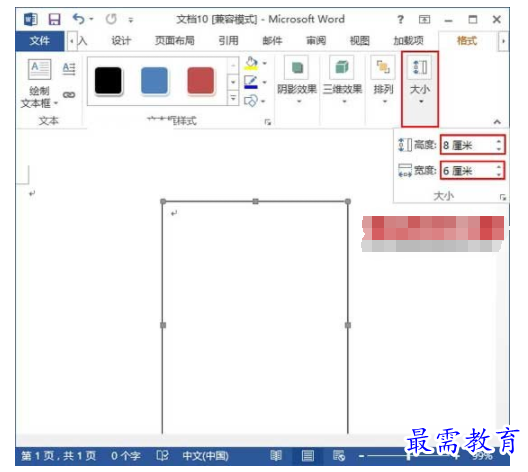Image resolution: width=528 pixels, height=472 pixels.
Task: Click the word count 0个字
Action: 125,456
